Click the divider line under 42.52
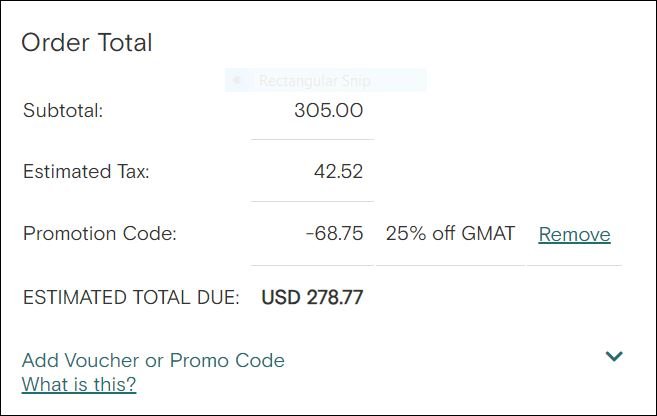The width and height of the screenshot is (657, 416). [x=312, y=201]
